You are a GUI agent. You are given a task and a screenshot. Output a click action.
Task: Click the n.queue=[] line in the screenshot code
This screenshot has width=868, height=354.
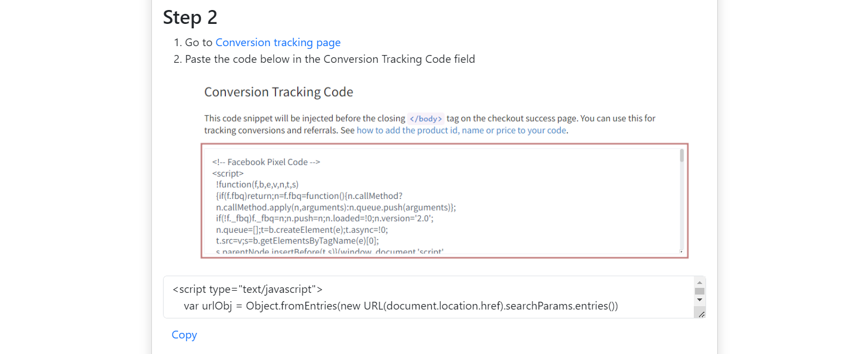click(303, 229)
